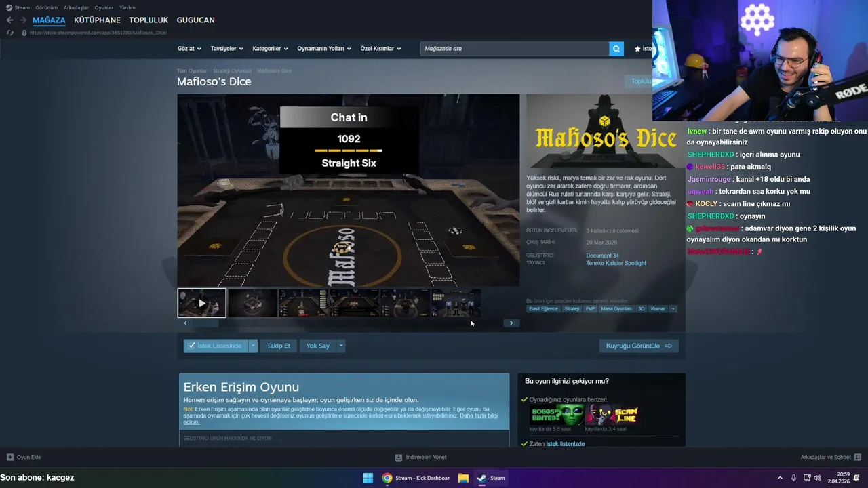The height and width of the screenshot is (488, 868).
Task: Add a tag with the plus button
Action: [x=673, y=308]
